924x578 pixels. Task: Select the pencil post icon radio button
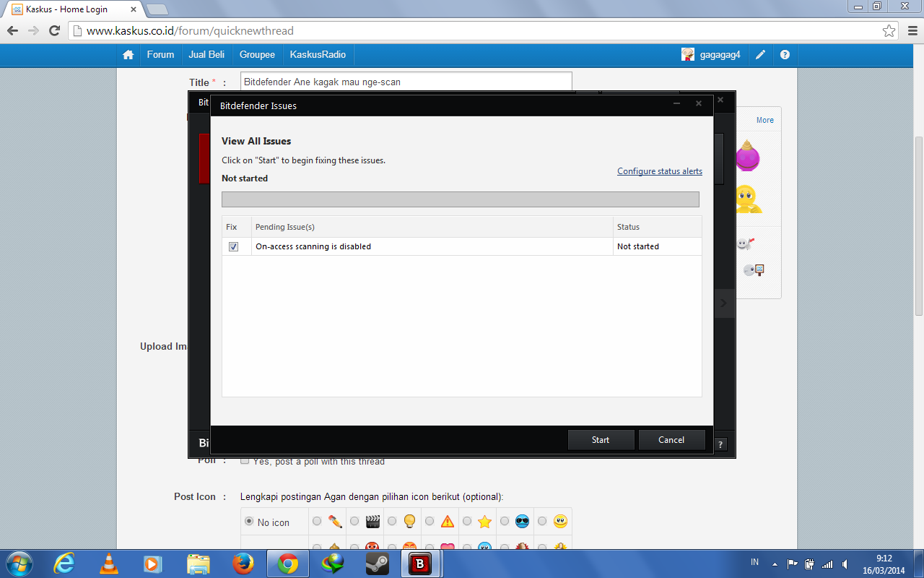coord(317,522)
